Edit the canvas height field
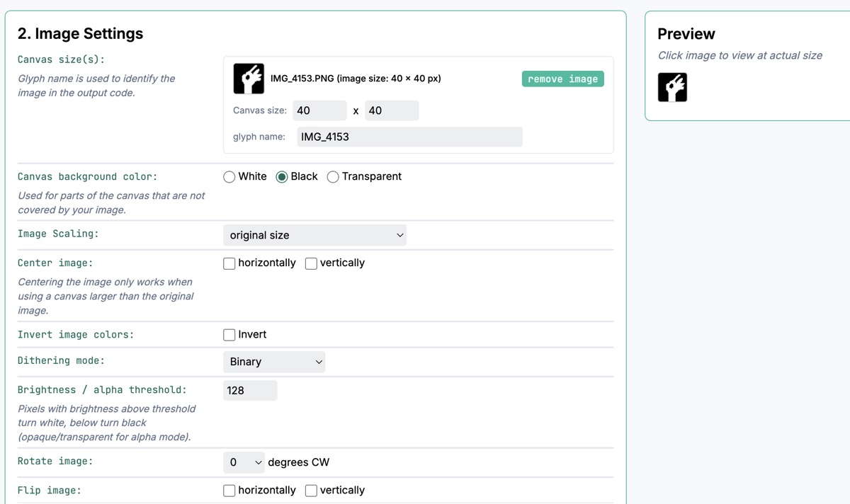850x504 pixels. 392,110
